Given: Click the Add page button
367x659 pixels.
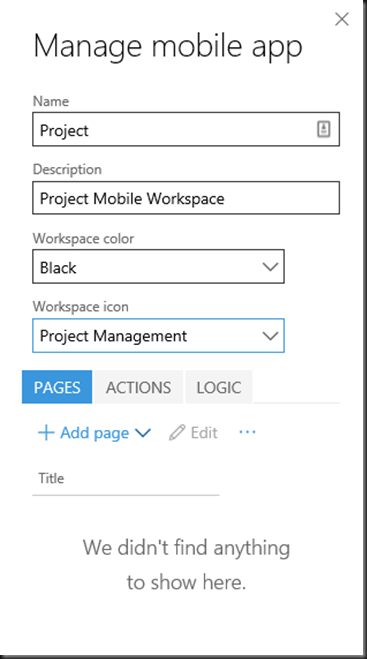Looking at the screenshot, I should [94, 432].
